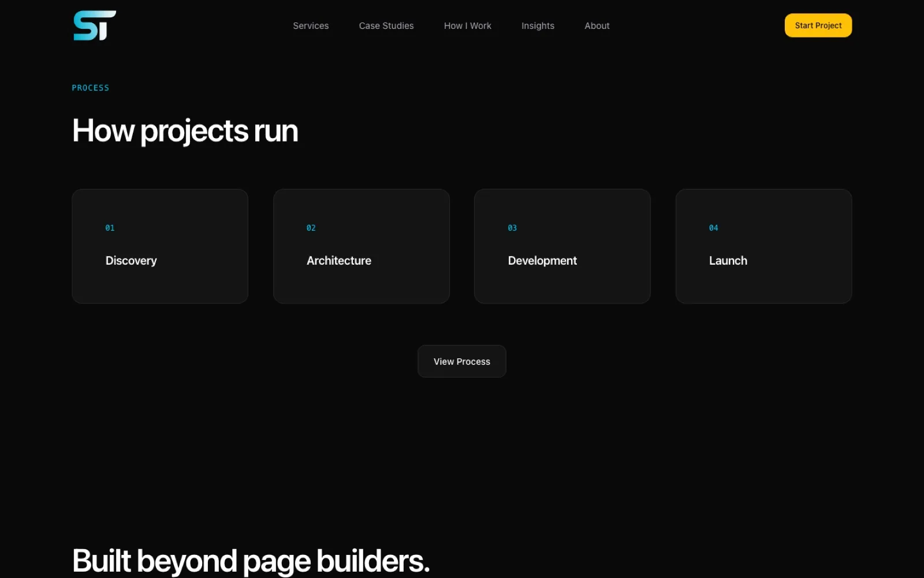924x578 pixels.
Task: Go to Case Studies page
Action: 386,26
